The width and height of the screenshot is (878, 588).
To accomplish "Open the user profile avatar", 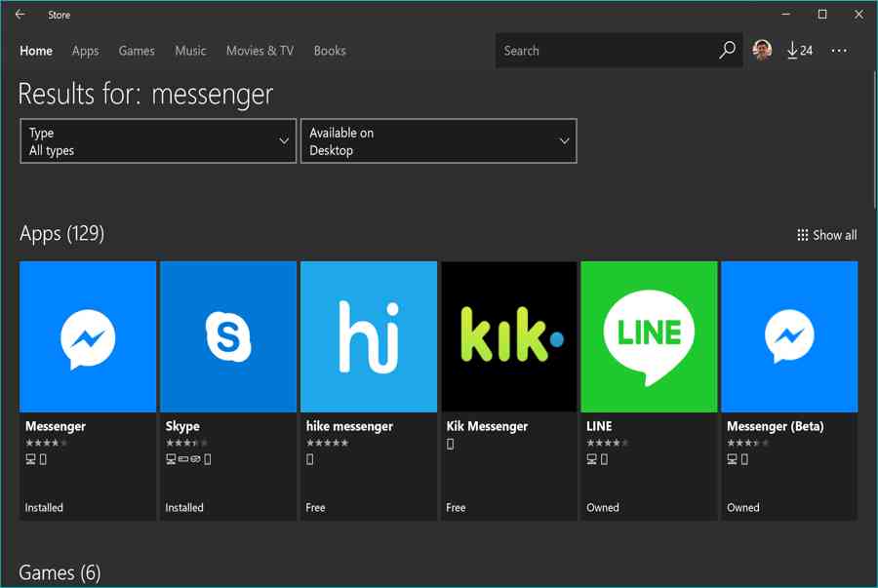I will tap(763, 51).
